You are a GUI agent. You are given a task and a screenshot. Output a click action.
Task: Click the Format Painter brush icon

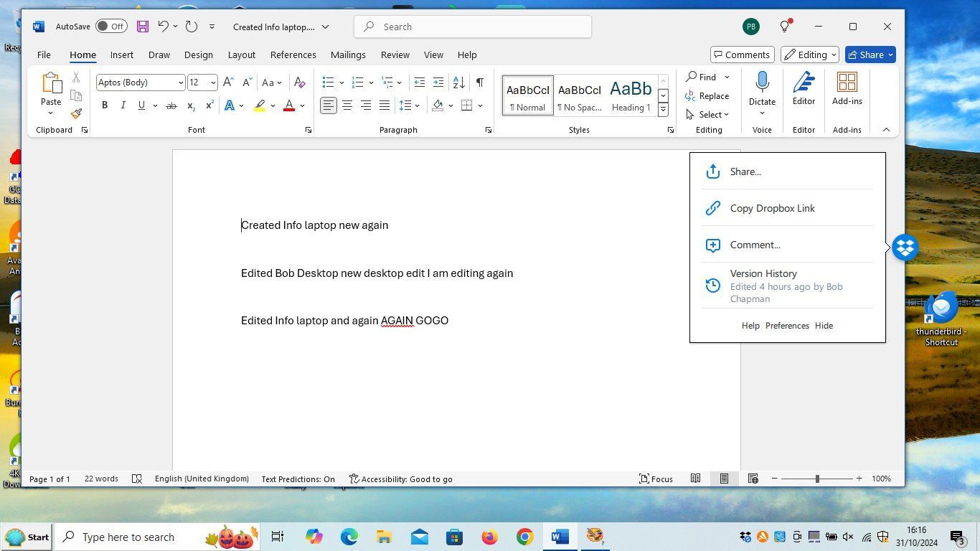76,113
